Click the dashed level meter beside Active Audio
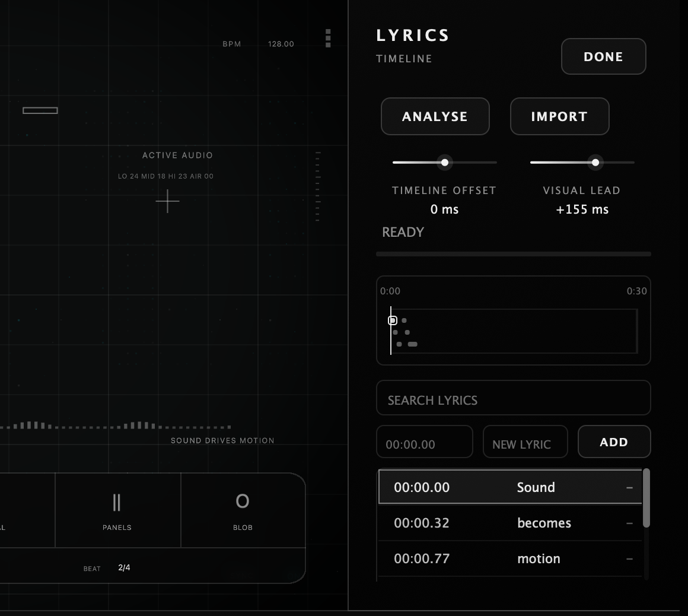Image resolution: width=688 pixels, height=616 pixels. (x=318, y=186)
